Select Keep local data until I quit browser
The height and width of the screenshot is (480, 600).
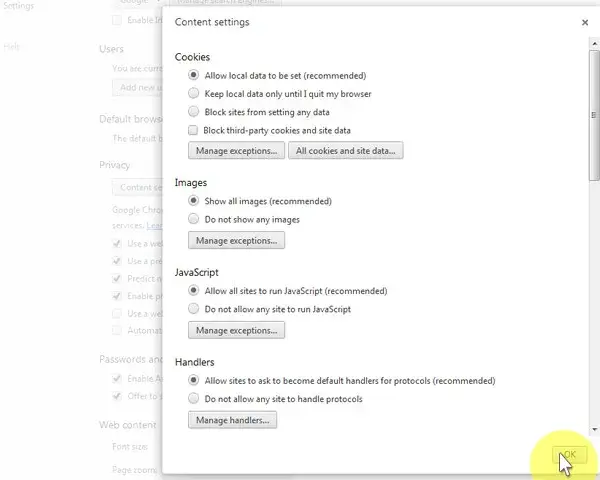(x=194, y=93)
